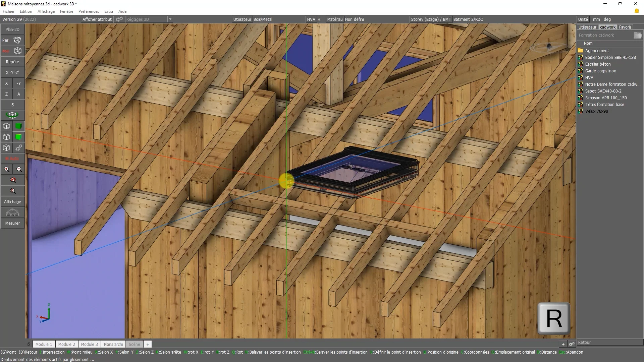Click the Afficher attribut button
This screenshot has width=644, height=362.
(x=97, y=19)
